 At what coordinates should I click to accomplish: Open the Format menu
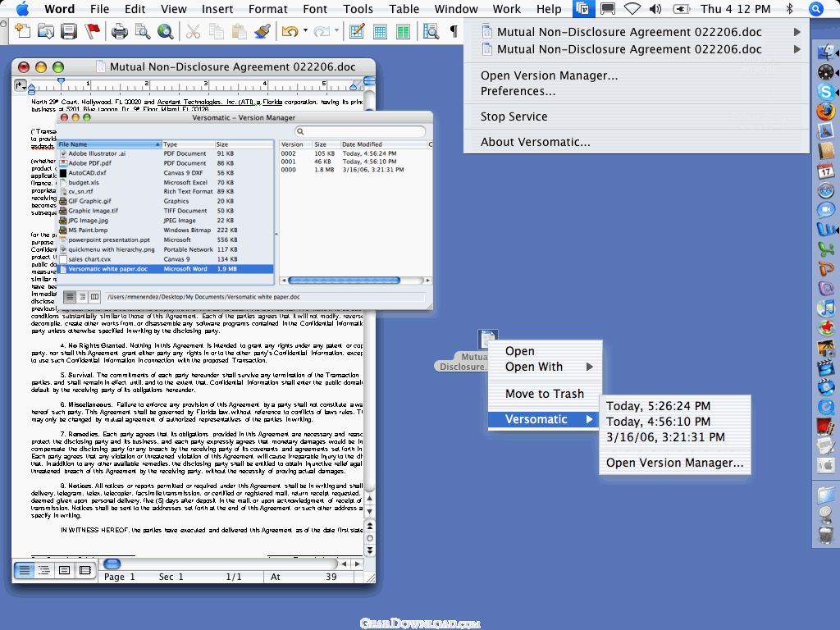pos(268,8)
